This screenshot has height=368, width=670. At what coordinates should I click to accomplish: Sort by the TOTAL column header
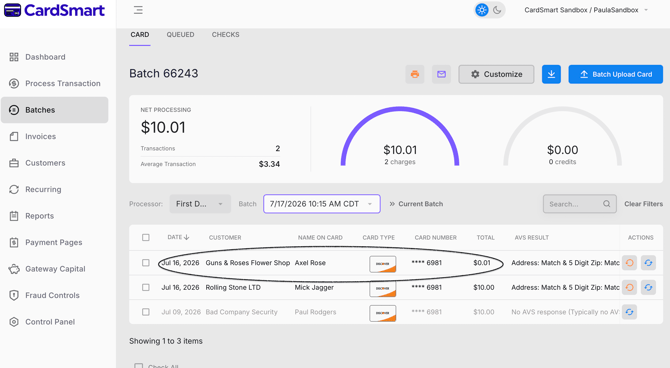485,237
